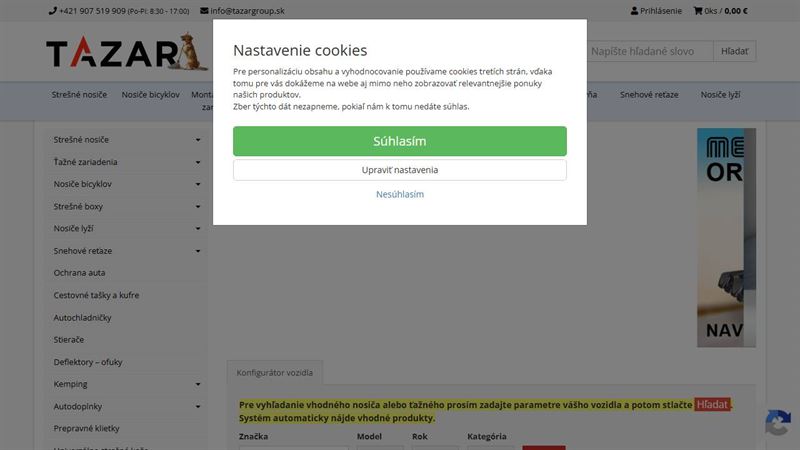Image resolution: width=800 pixels, height=450 pixels.
Task: Click the envelope email icon
Action: [204, 11]
